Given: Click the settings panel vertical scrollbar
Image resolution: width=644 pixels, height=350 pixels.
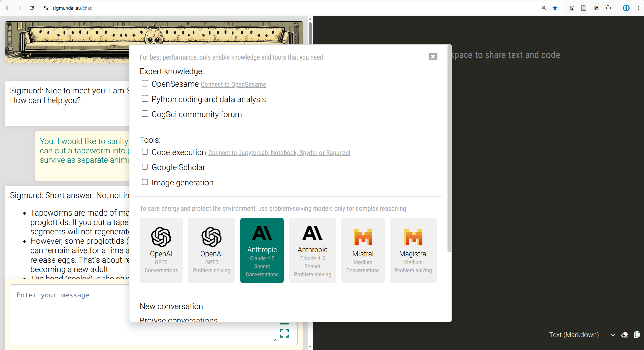Looking at the screenshot, I should click(449, 151).
